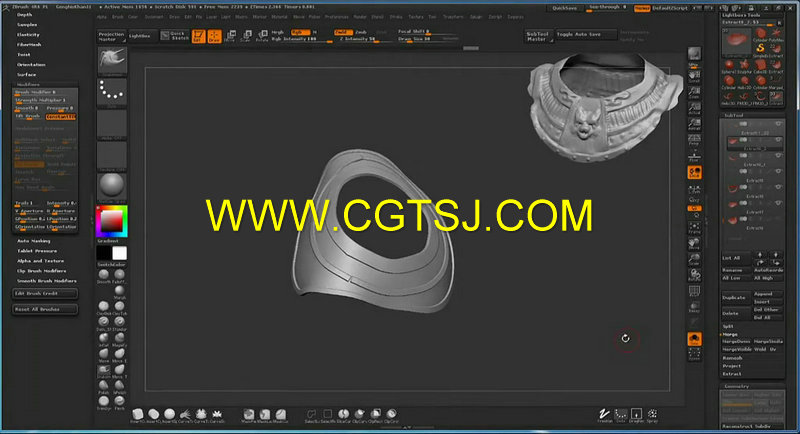Viewport: 800px width, 434px height.
Task: Click the Xpose icon
Action: click(x=694, y=354)
